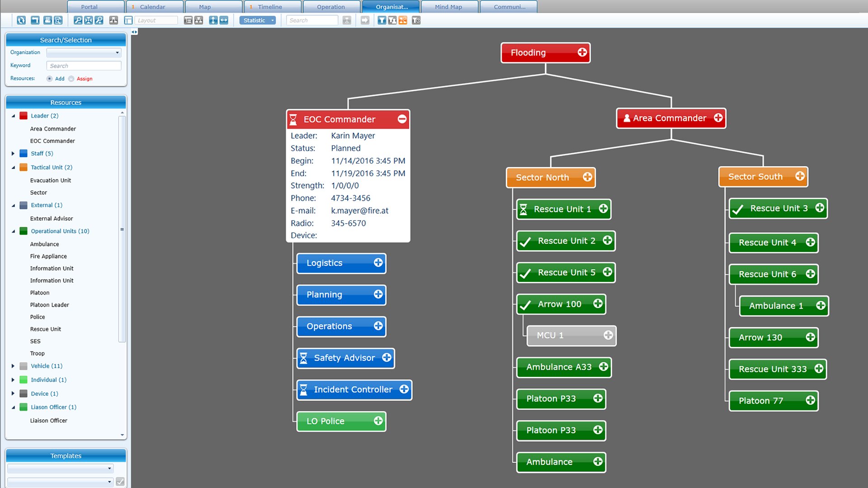Click plus icon on Flooding node
Screen dimensions: 868x488
point(582,52)
